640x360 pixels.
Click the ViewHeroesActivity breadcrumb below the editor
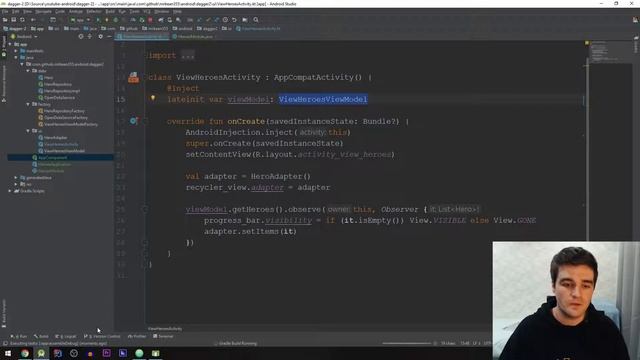(x=165, y=329)
